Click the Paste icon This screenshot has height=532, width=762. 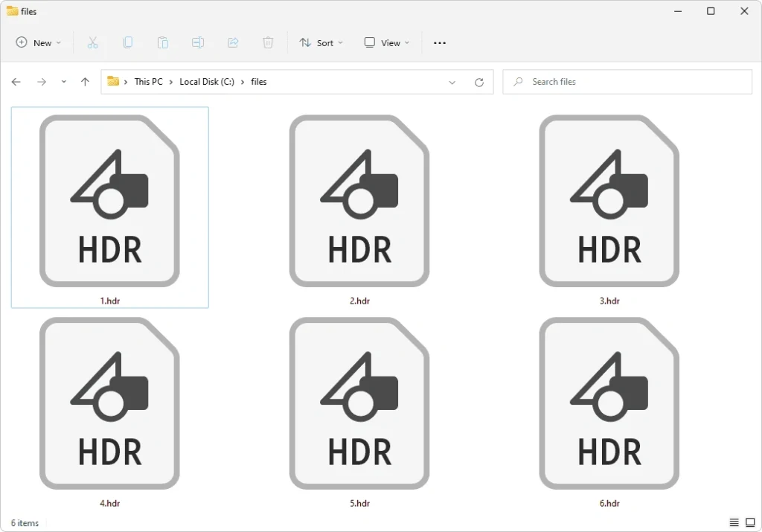[x=162, y=42]
